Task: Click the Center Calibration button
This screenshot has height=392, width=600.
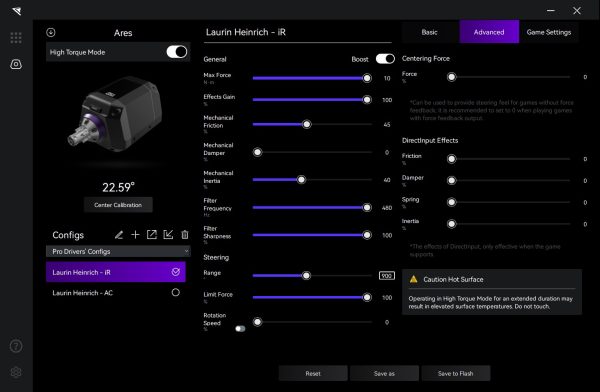Action: (118, 205)
